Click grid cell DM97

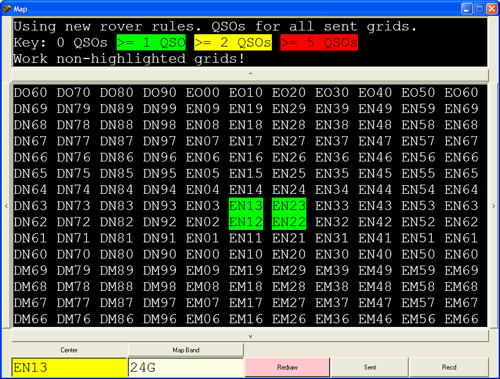[160, 303]
